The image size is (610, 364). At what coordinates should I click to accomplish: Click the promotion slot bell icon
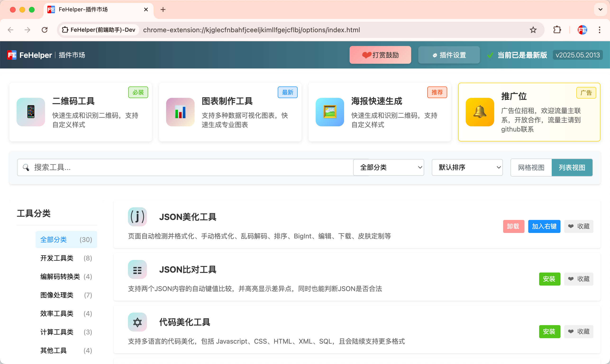pos(480,112)
